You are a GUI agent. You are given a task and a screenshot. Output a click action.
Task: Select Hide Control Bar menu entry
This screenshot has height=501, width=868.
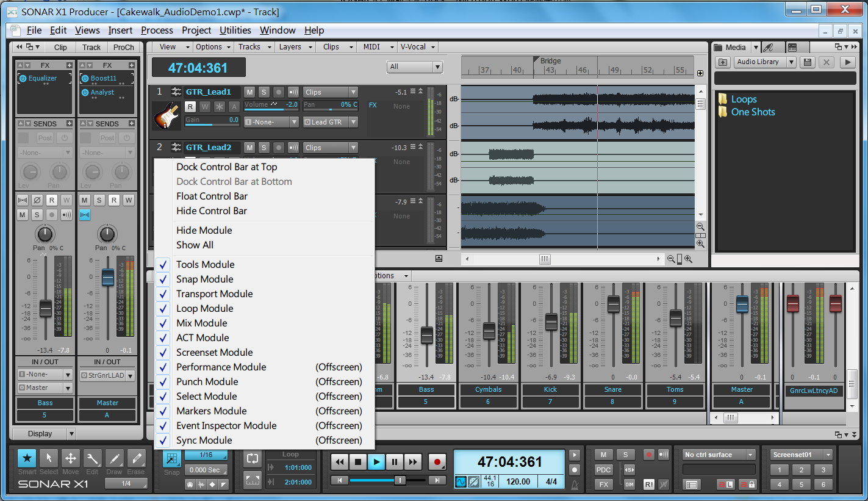(212, 211)
